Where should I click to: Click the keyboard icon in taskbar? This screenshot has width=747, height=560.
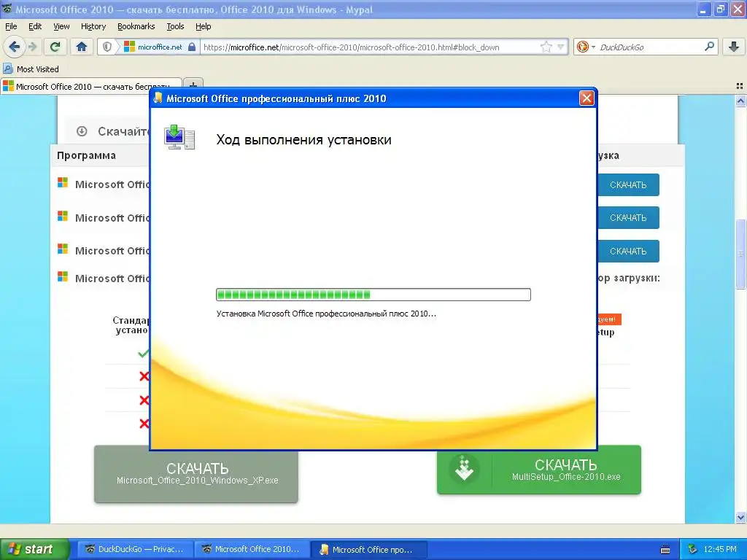[665, 550]
